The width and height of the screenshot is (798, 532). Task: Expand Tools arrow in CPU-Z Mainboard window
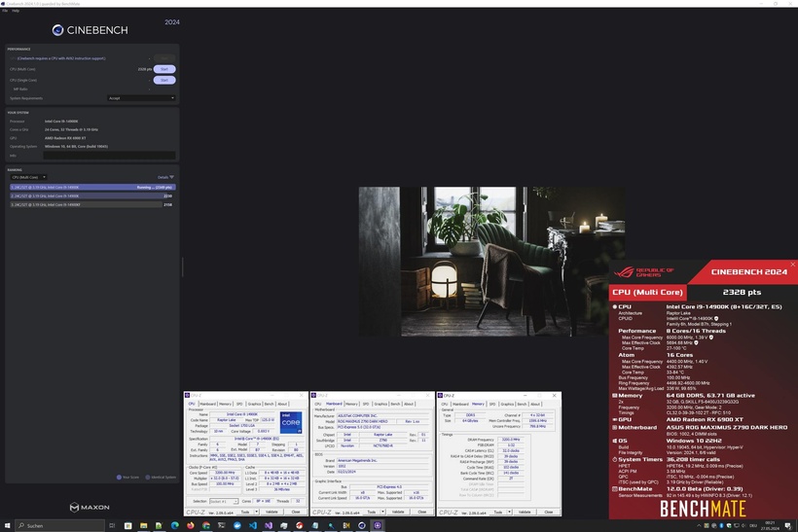(x=382, y=513)
